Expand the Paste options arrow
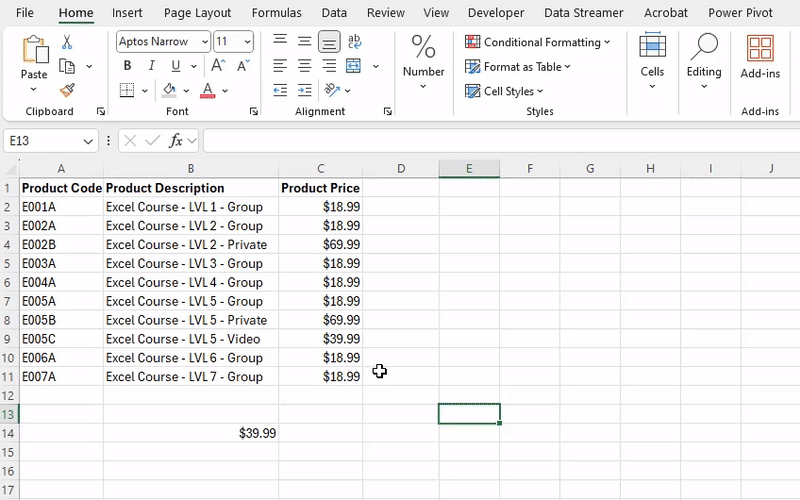Image resolution: width=800 pixels, height=500 pixels. (34, 89)
